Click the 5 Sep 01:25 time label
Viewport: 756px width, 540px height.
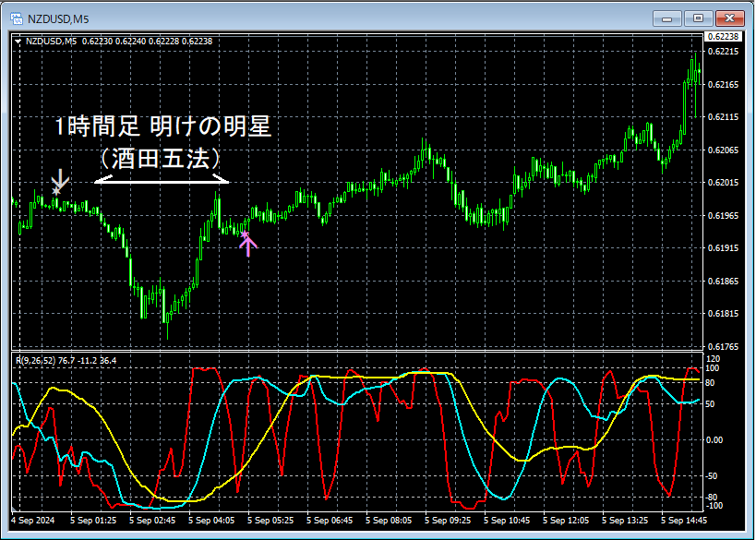tap(93, 521)
